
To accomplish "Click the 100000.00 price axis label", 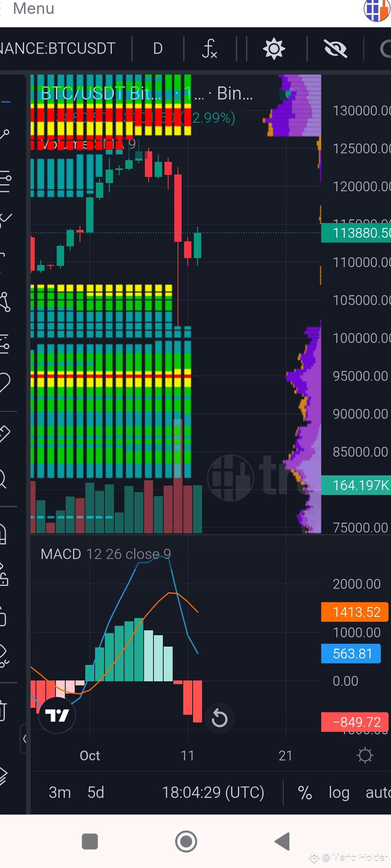I will click(x=362, y=338).
